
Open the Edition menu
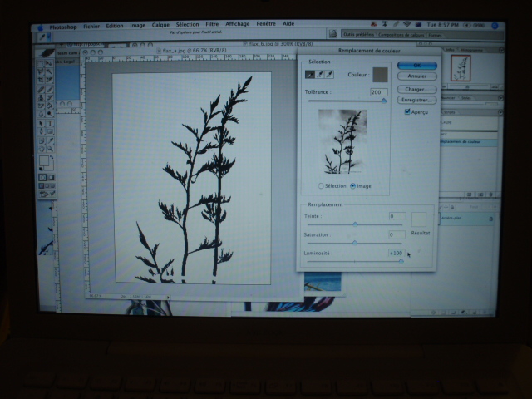tap(115, 26)
